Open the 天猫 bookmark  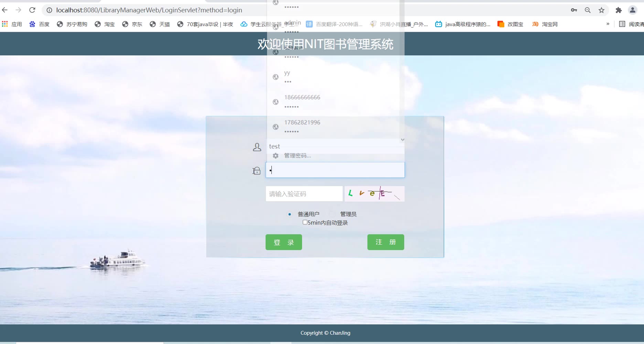160,24
